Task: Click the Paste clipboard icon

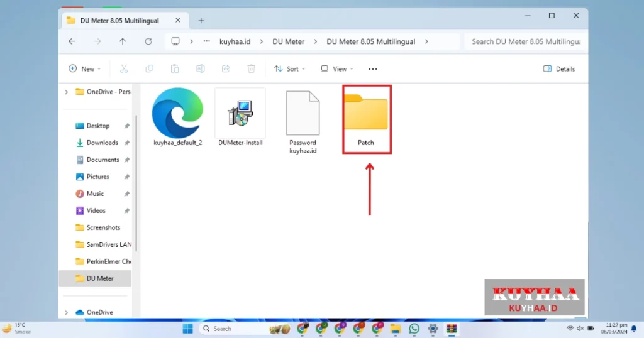Action: pos(175,69)
